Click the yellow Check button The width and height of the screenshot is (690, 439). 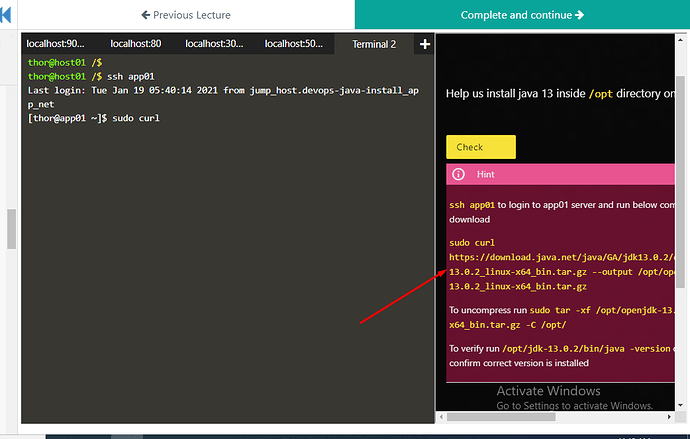coord(481,147)
